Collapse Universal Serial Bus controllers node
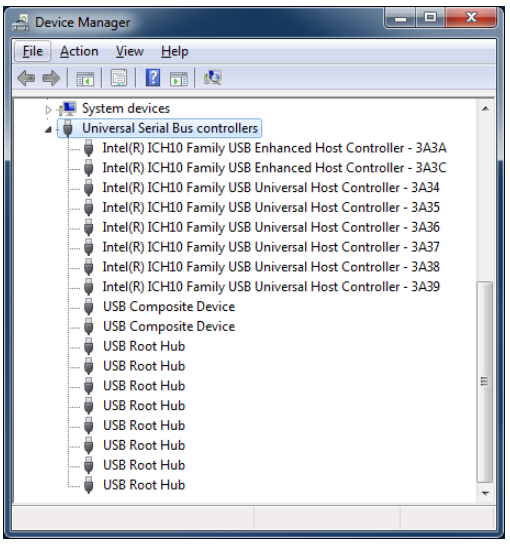 click(48, 130)
